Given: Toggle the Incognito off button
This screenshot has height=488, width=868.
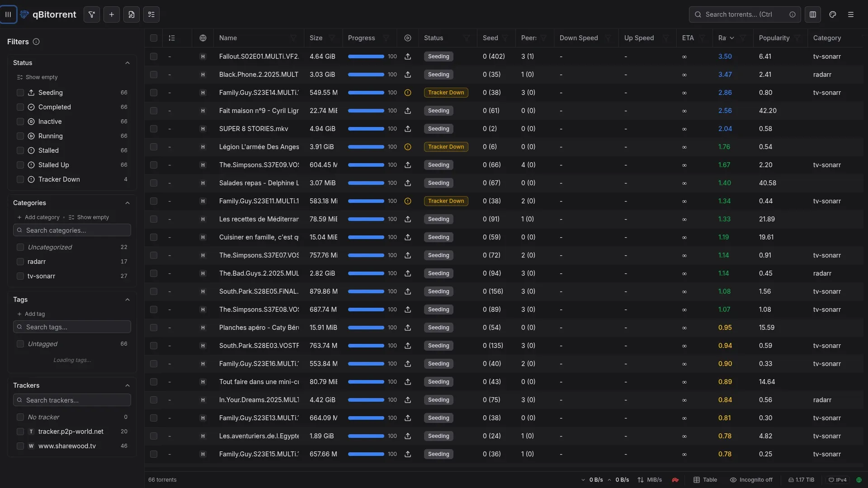Looking at the screenshot, I should click(x=751, y=480).
